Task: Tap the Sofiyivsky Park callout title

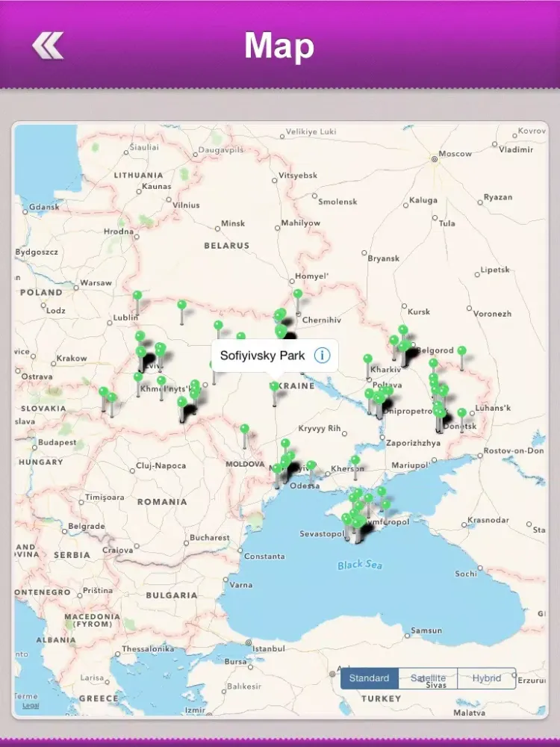Action: pos(262,356)
